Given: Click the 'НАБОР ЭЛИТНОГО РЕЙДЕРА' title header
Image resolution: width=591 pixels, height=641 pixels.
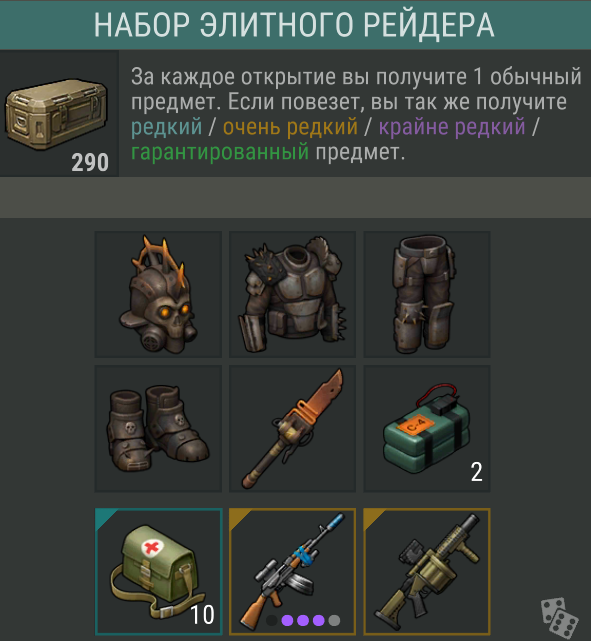Looking at the screenshot, I should pyautogui.click(x=294, y=25).
